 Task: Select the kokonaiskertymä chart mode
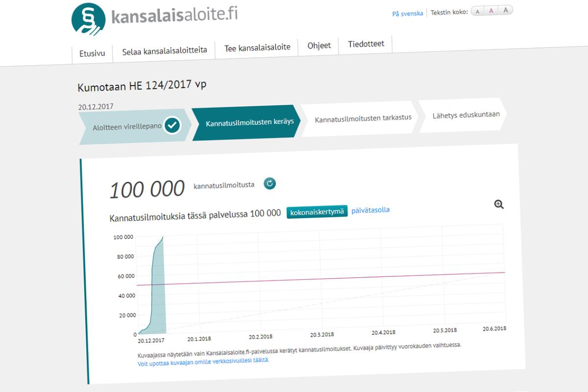coord(317,212)
